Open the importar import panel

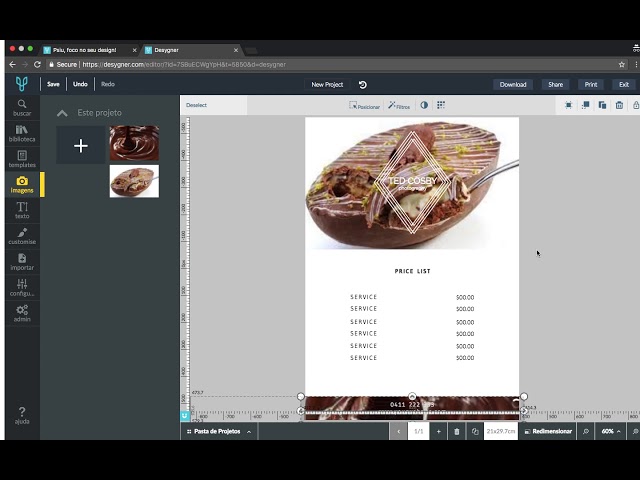pos(22,262)
